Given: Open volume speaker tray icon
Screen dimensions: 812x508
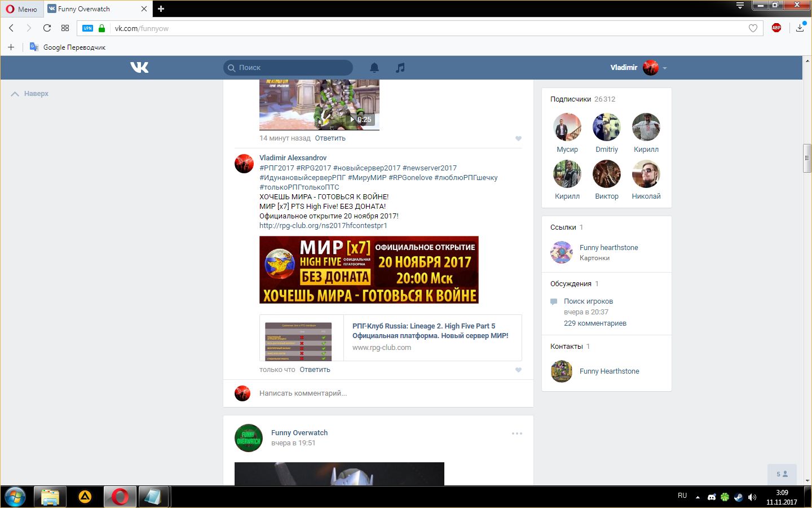Looking at the screenshot, I should click(x=752, y=497).
